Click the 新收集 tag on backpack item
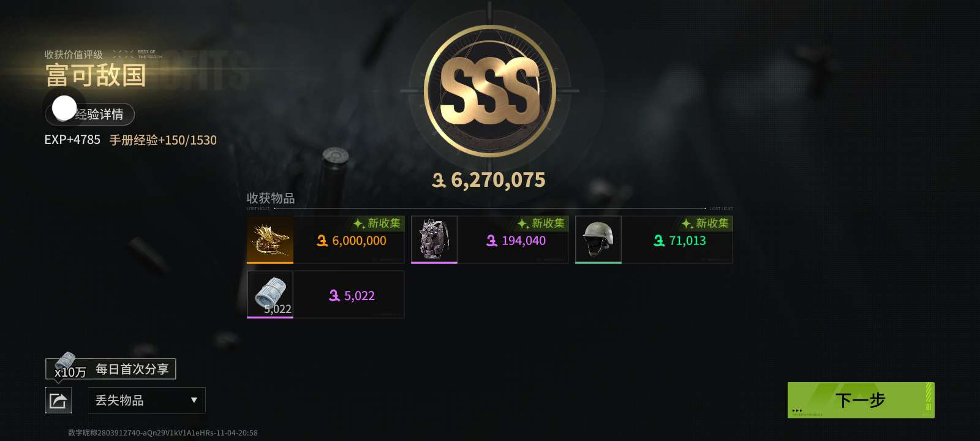Image resolution: width=980 pixels, height=441 pixels. [541, 224]
